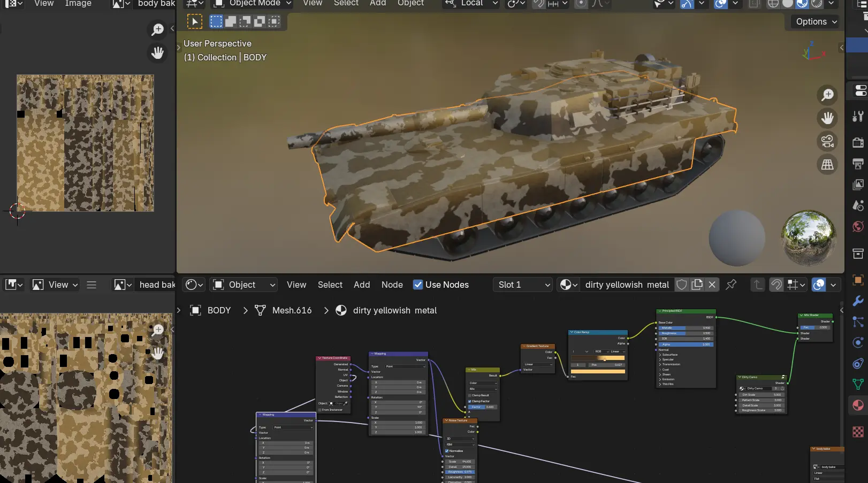Toggle Normalize checkbox in Noise Texture node
Viewport: 868px width, 483px height.
pos(447,451)
